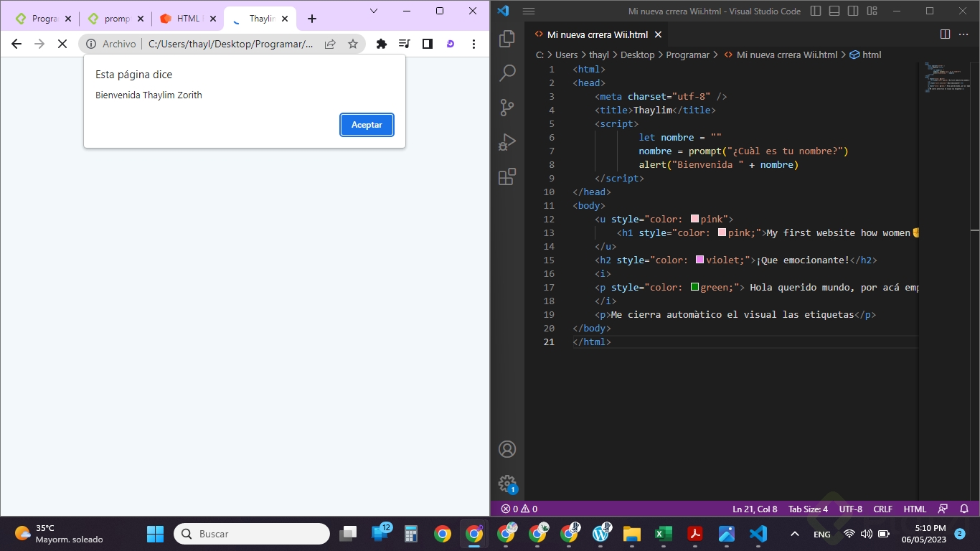Go forward in the Chrome browser

[x=39, y=44]
